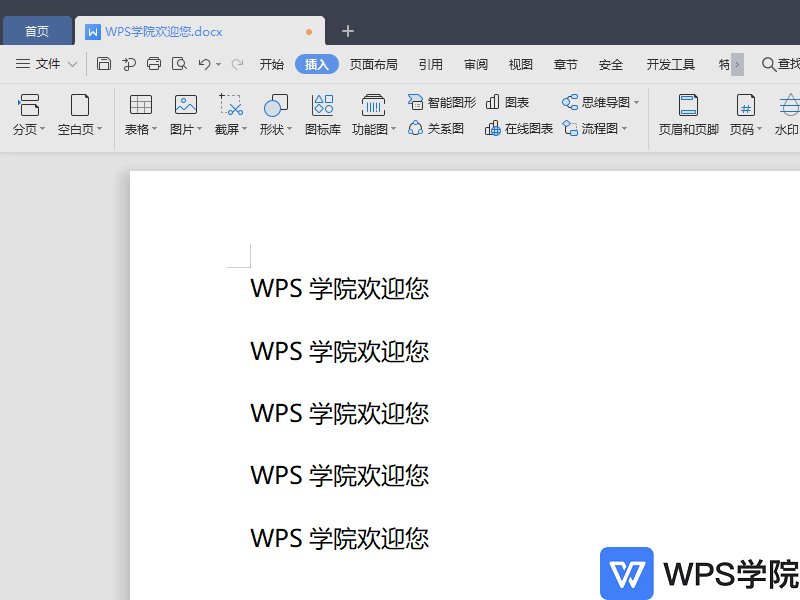
Task: Click the 图片 picture icon
Action: 186,105
